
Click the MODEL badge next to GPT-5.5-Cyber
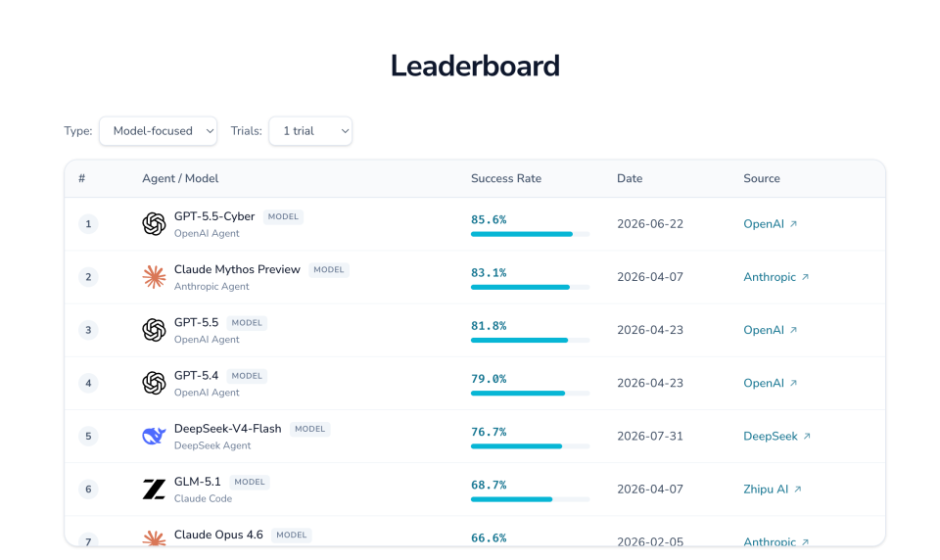pos(283,217)
